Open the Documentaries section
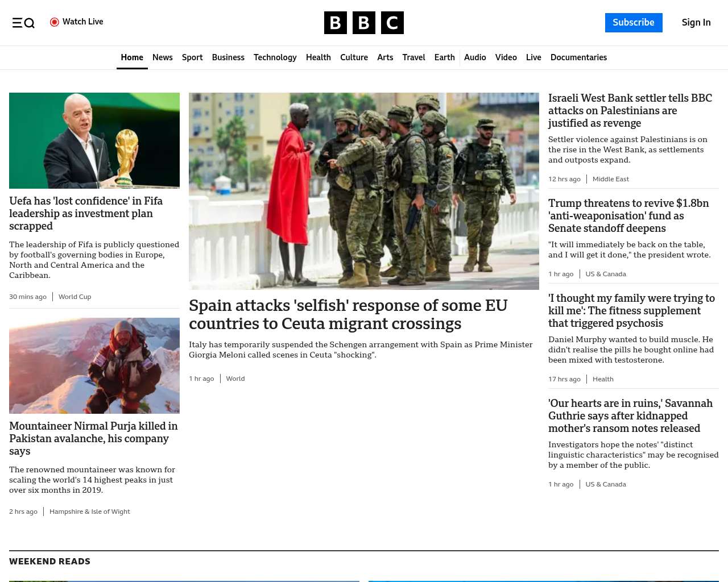 578,57
